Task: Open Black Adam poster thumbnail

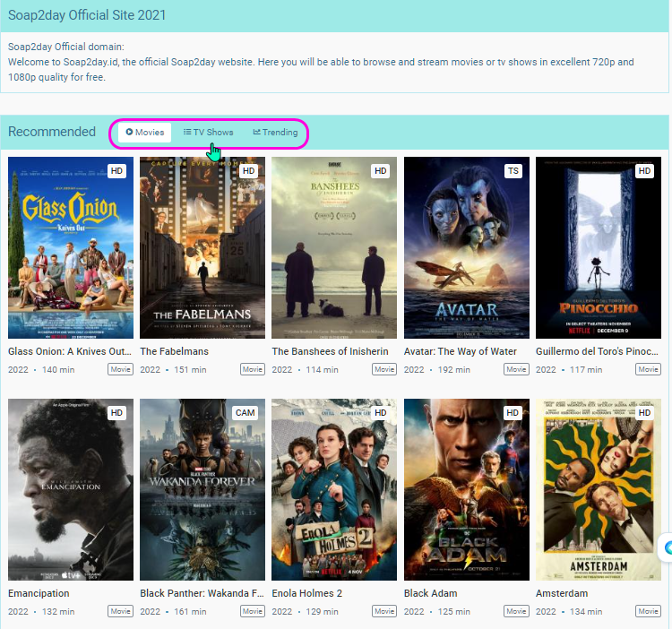Action: [x=467, y=490]
